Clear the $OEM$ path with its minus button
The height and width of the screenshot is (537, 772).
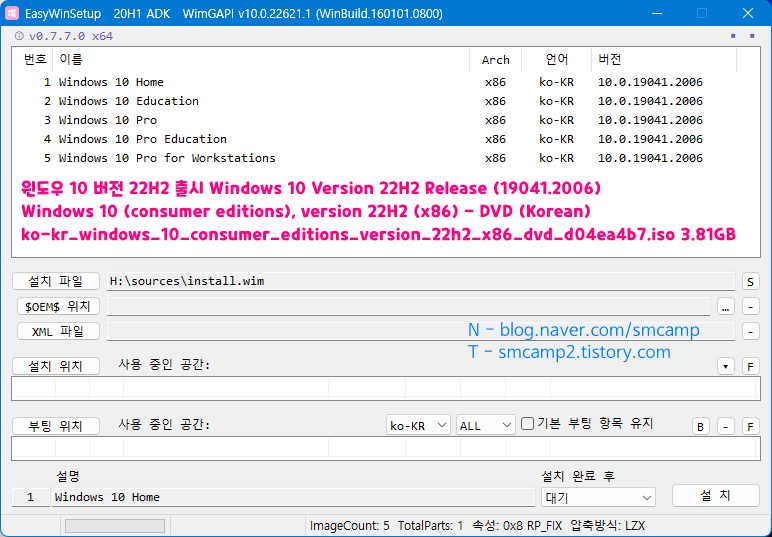[750, 307]
